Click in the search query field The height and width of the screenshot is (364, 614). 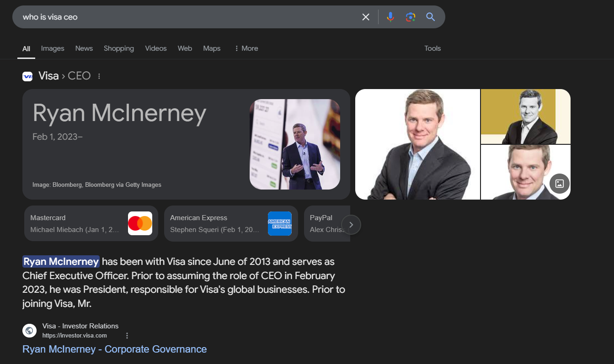tap(187, 17)
